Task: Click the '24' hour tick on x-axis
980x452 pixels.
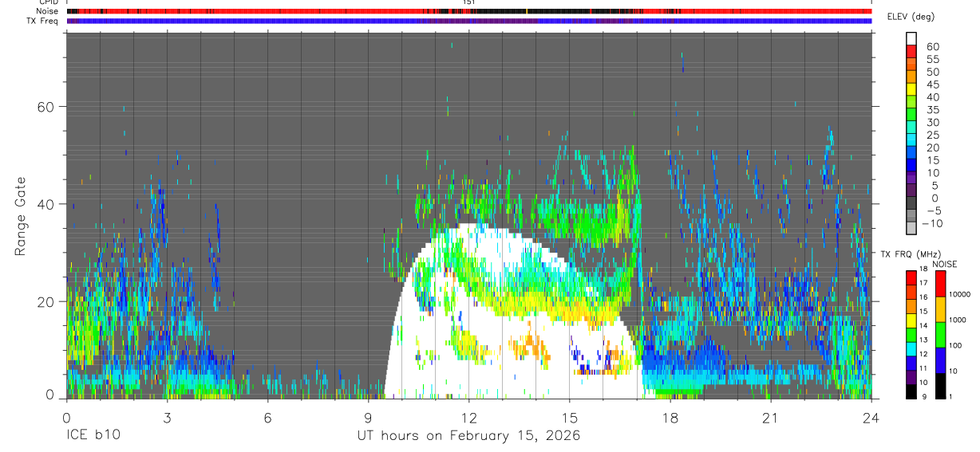Action: coord(871,418)
